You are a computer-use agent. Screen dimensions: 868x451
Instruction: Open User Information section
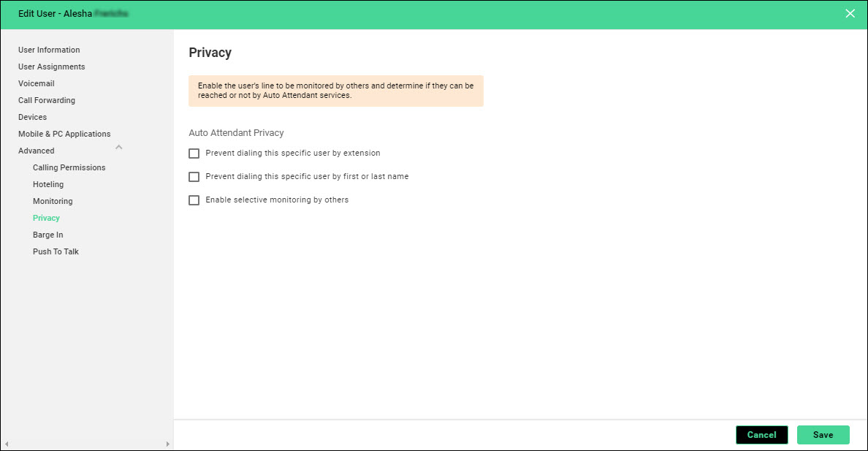tap(49, 50)
